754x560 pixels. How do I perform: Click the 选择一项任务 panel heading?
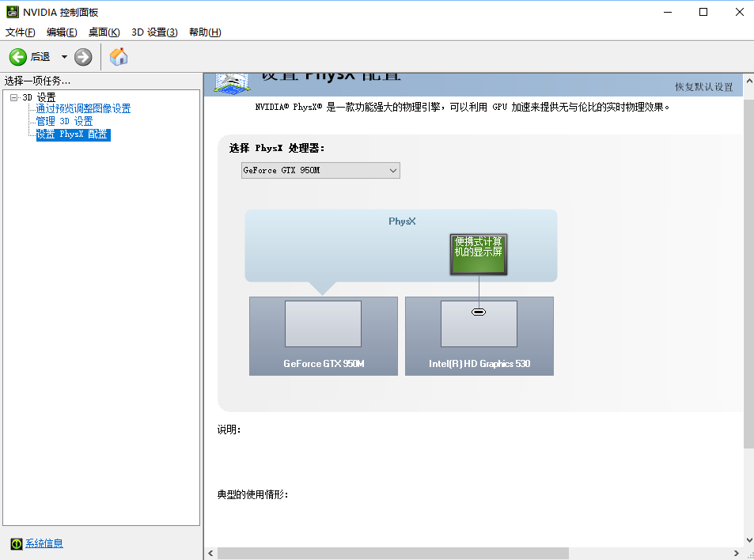(x=37, y=81)
